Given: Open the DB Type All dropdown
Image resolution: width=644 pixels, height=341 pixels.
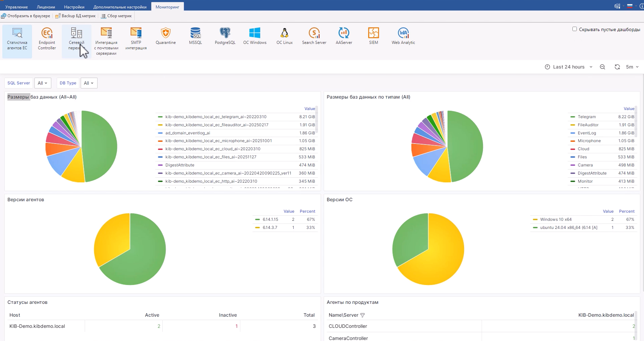Looking at the screenshot, I should click(x=89, y=83).
